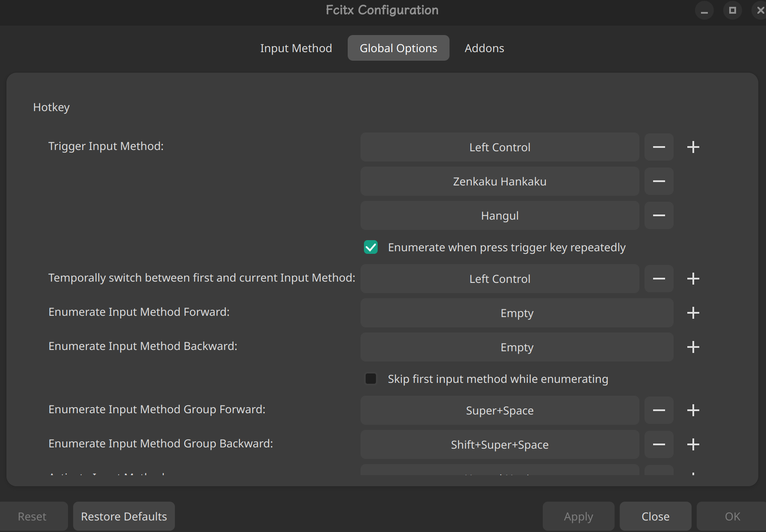Click the Close button
The width and height of the screenshot is (766, 532).
pos(655,516)
